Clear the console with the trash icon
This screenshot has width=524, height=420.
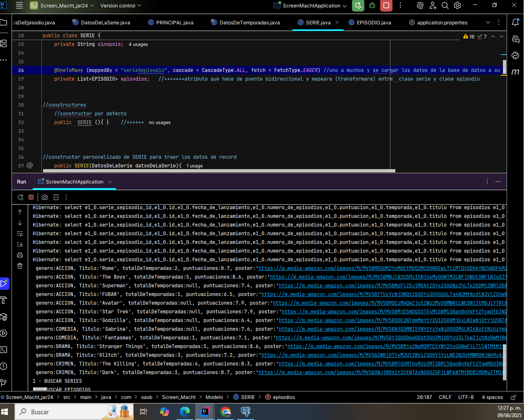20,266
